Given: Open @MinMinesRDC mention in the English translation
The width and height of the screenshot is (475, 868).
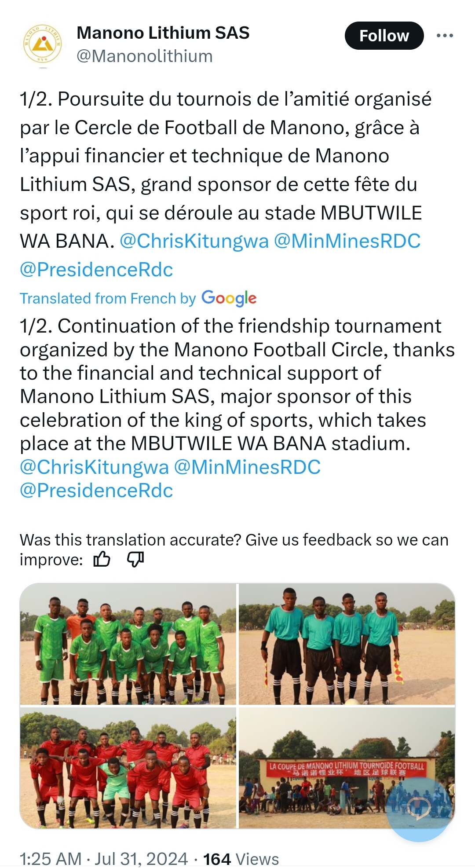Looking at the screenshot, I should click(247, 467).
